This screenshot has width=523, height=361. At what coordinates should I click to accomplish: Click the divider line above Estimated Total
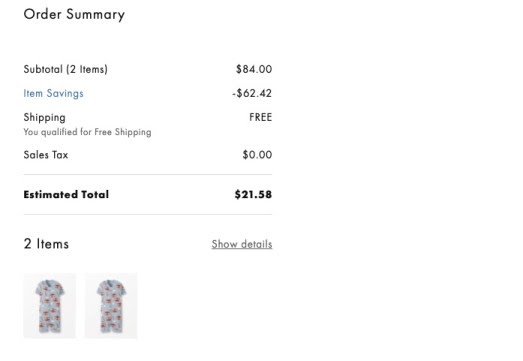(148, 174)
